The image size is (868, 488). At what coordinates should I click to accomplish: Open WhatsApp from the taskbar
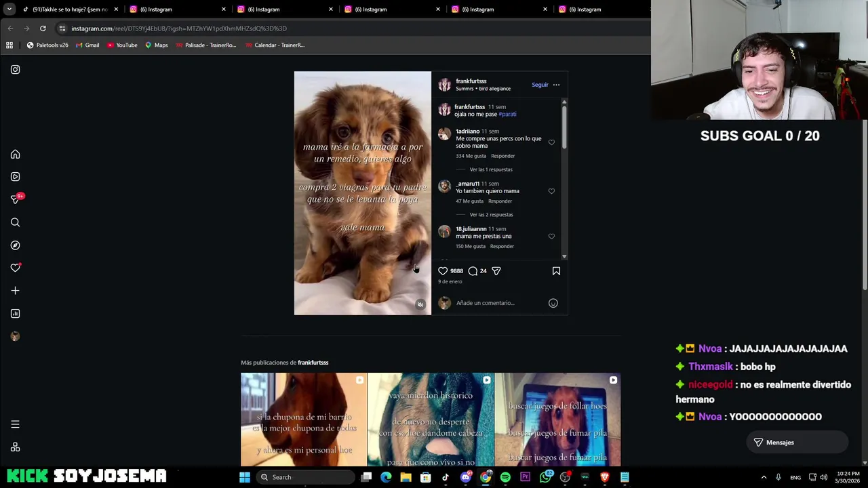[x=545, y=477]
